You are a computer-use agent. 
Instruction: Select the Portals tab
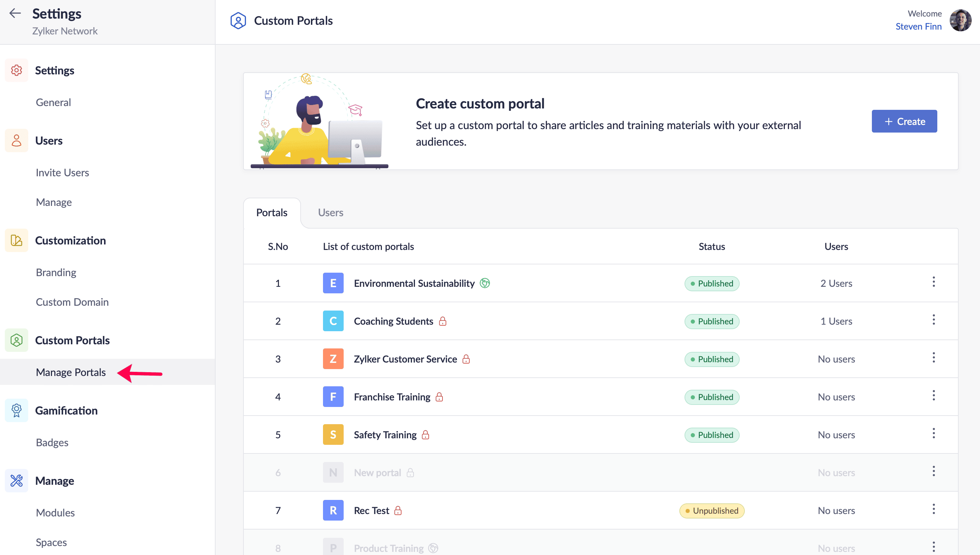(x=271, y=213)
